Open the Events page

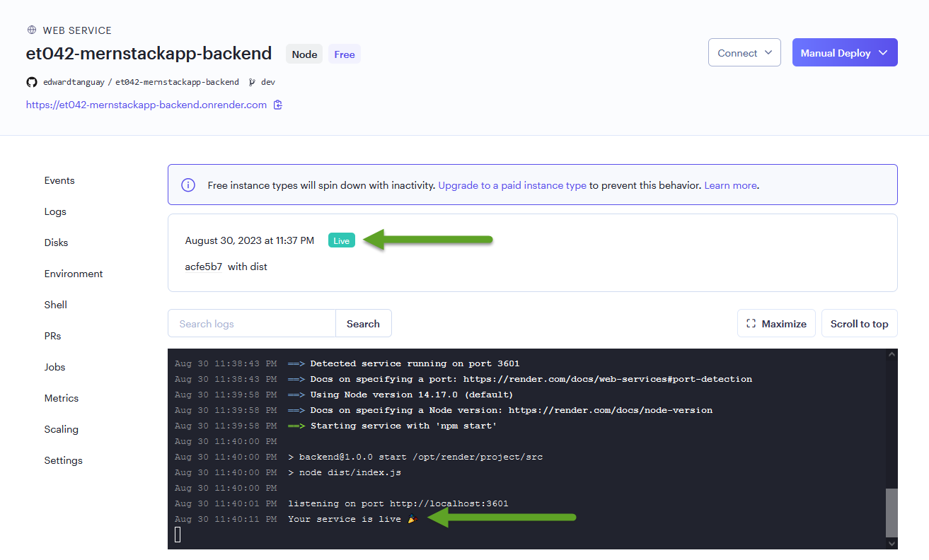[x=59, y=180]
